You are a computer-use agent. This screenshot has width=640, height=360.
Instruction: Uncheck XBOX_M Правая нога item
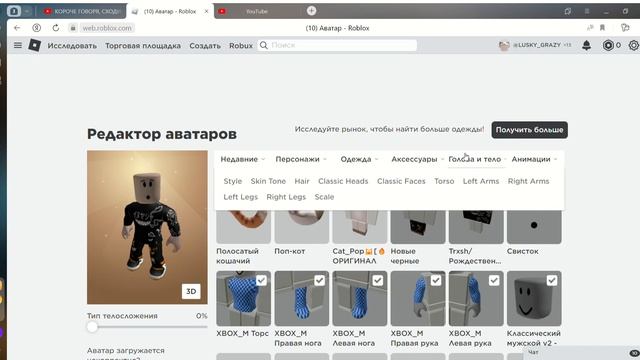point(319,280)
